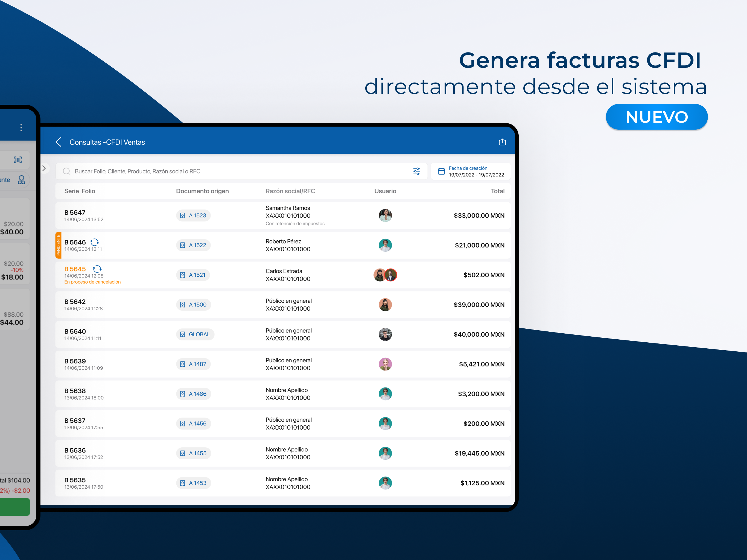Click user avatar in B 5638 row
Viewport: 747px width, 560px height.
(385, 394)
